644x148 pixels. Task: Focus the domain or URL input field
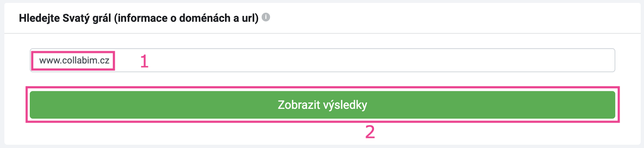pos(322,60)
